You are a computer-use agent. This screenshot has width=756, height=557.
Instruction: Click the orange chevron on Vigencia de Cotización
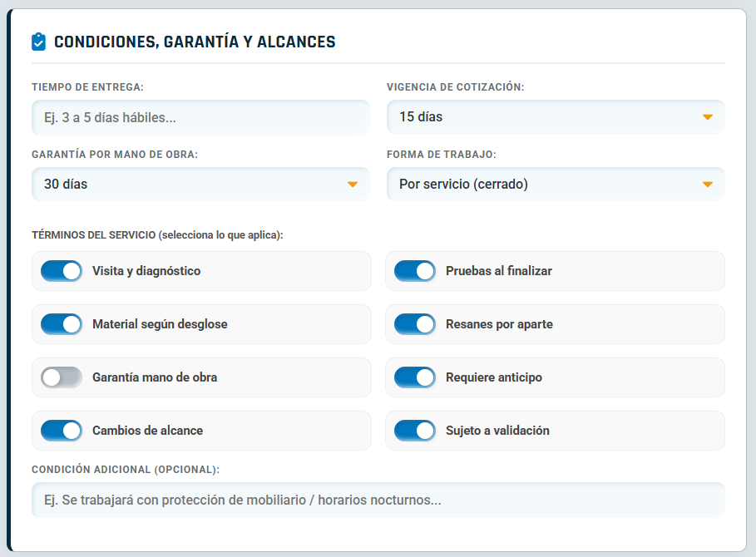coord(708,117)
